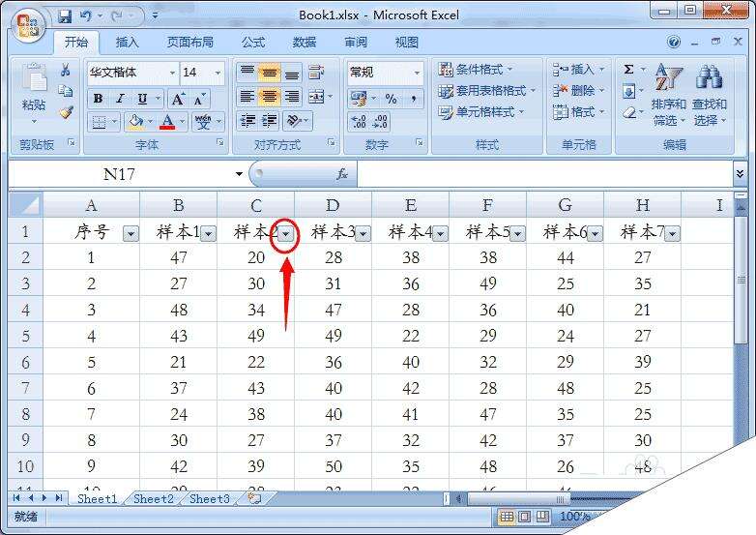
Task: Apply the red font color A
Action: 167,122
